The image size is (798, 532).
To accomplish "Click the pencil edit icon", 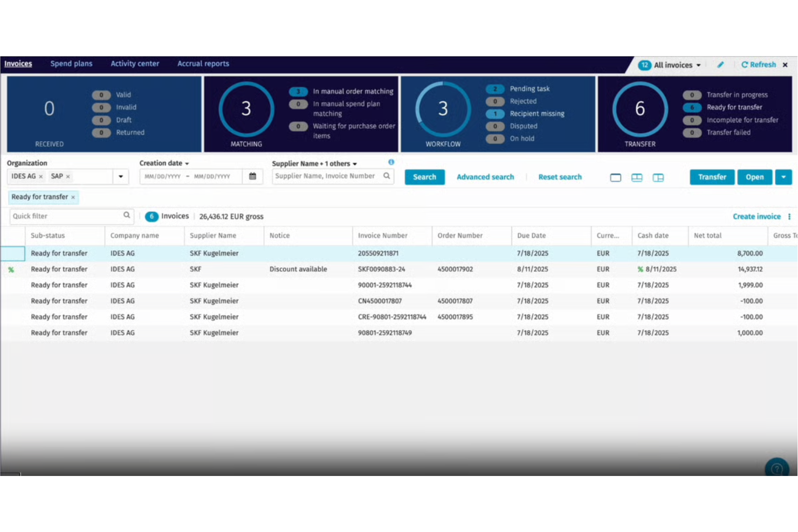I will click(x=720, y=65).
